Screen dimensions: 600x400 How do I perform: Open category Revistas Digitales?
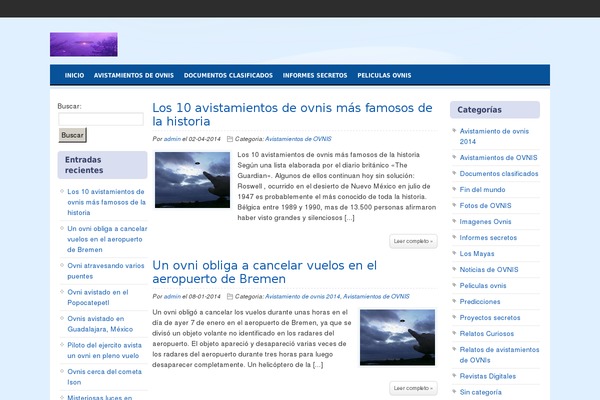point(488,376)
